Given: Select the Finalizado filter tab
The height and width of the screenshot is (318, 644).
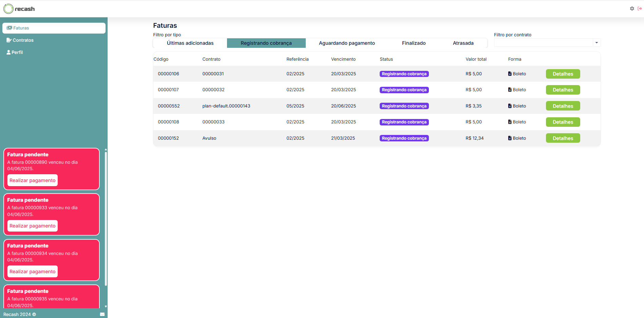Looking at the screenshot, I should click(414, 43).
